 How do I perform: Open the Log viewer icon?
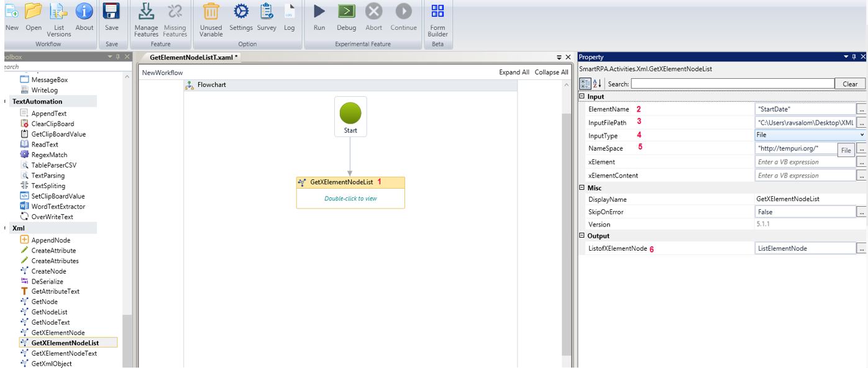point(289,12)
